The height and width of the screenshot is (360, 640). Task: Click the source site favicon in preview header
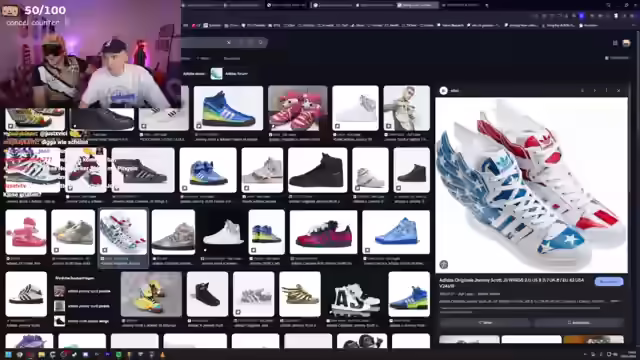443,91
